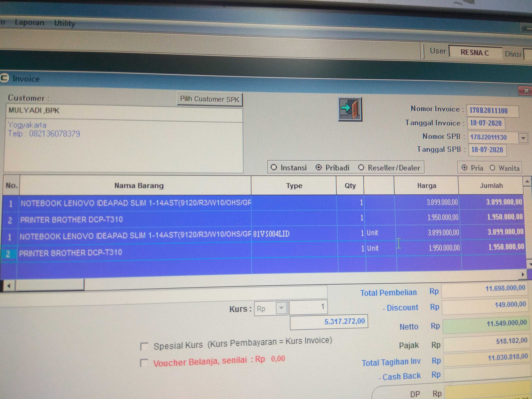Click the Nama Barang column header

pos(139,185)
